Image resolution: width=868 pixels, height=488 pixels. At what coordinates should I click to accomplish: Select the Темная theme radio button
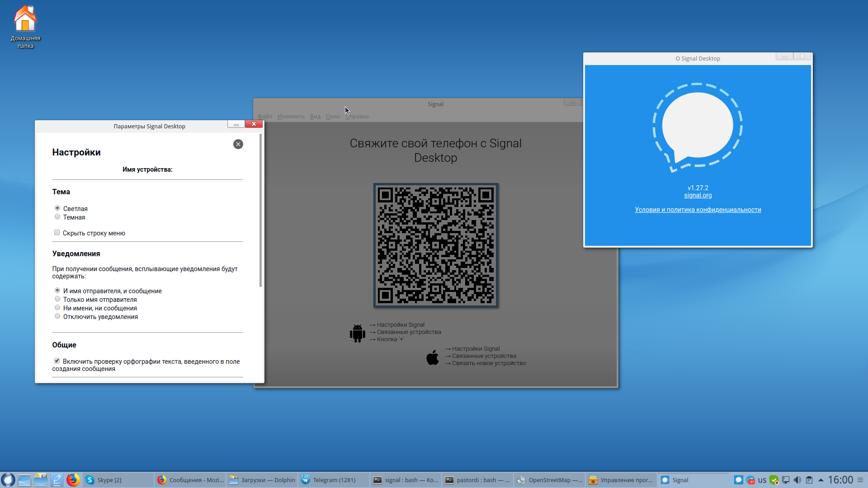[x=57, y=217]
